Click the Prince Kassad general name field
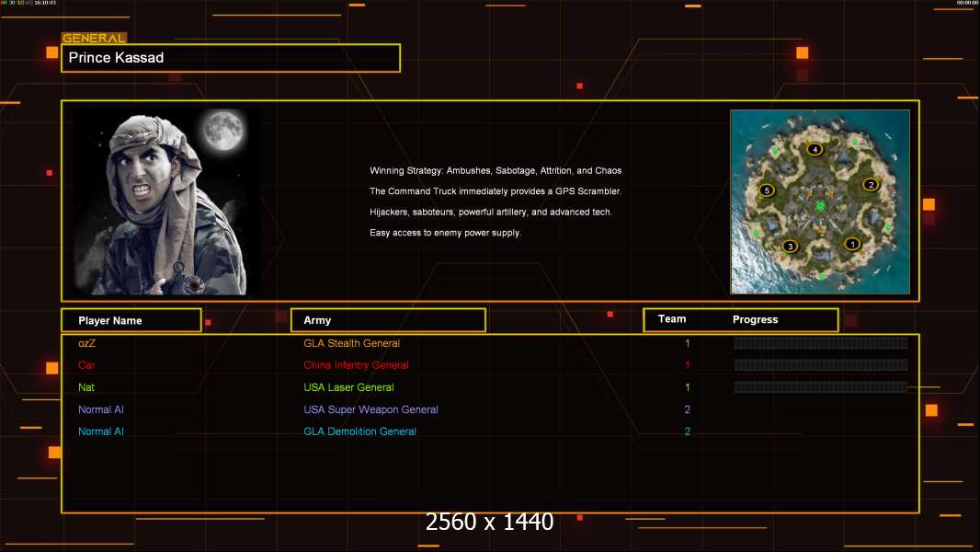 230,58
